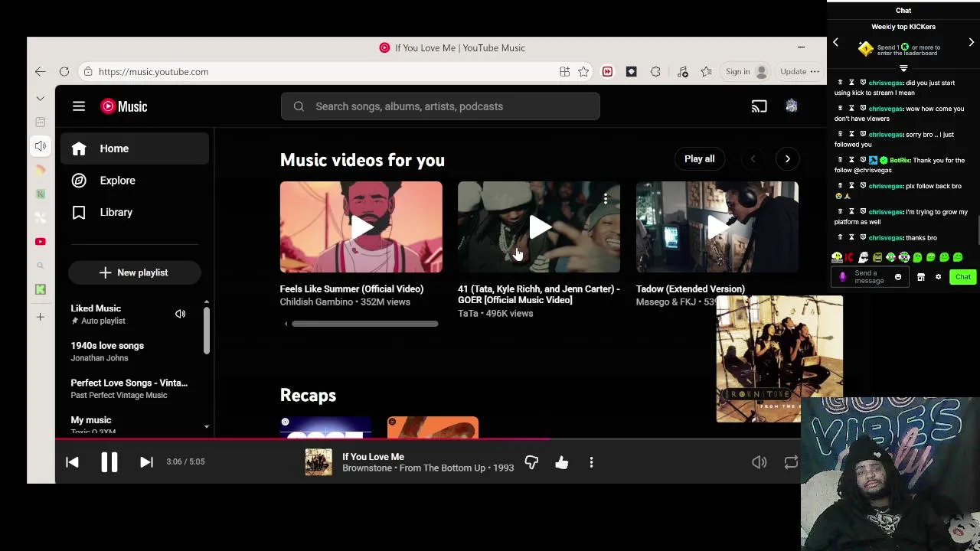Reload the page with the refresh icon
This screenshot has height=551, width=980.
click(x=64, y=71)
